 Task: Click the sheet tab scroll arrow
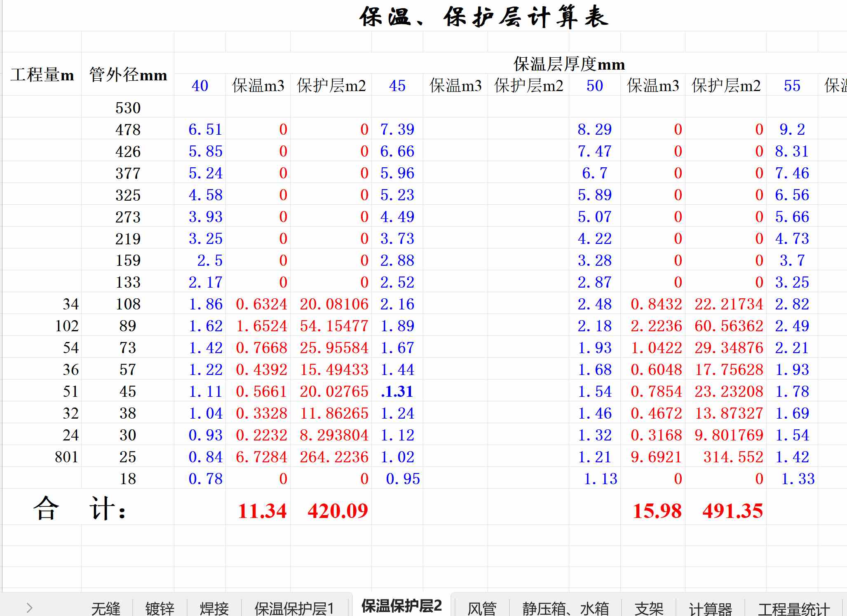[29, 608]
